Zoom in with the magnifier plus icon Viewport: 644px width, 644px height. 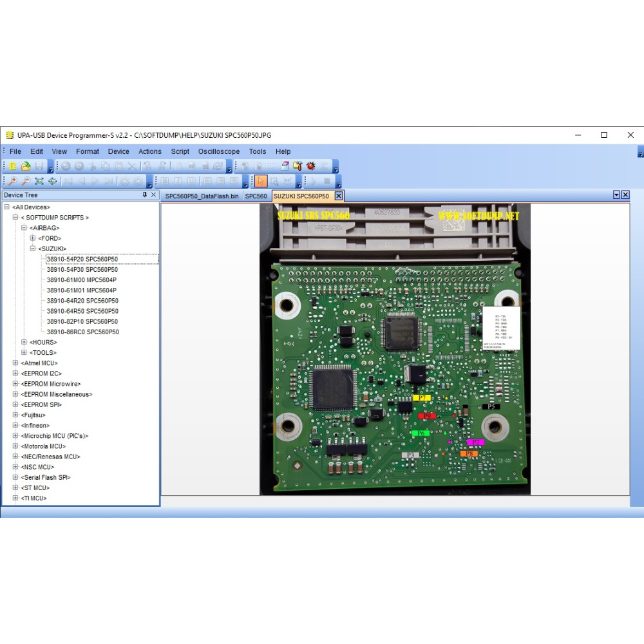pos(13,181)
